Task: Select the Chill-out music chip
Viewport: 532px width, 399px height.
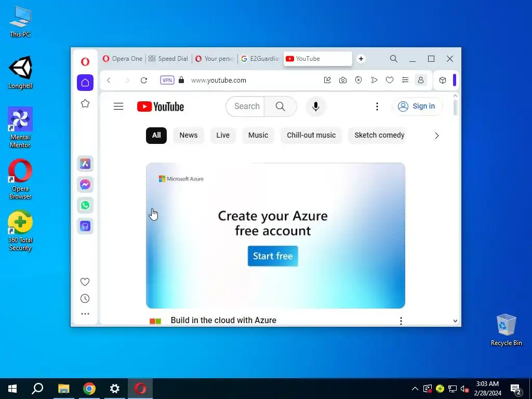Action: tap(311, 136)
